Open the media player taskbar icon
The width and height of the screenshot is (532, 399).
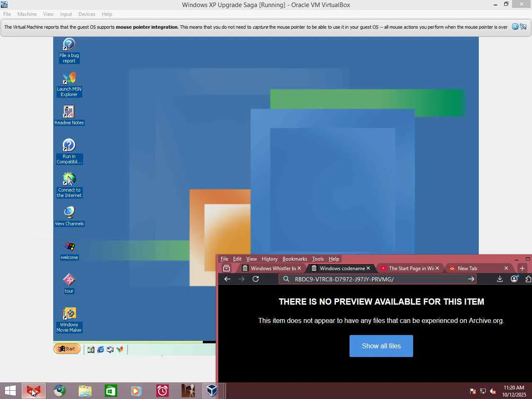[136, 391]
